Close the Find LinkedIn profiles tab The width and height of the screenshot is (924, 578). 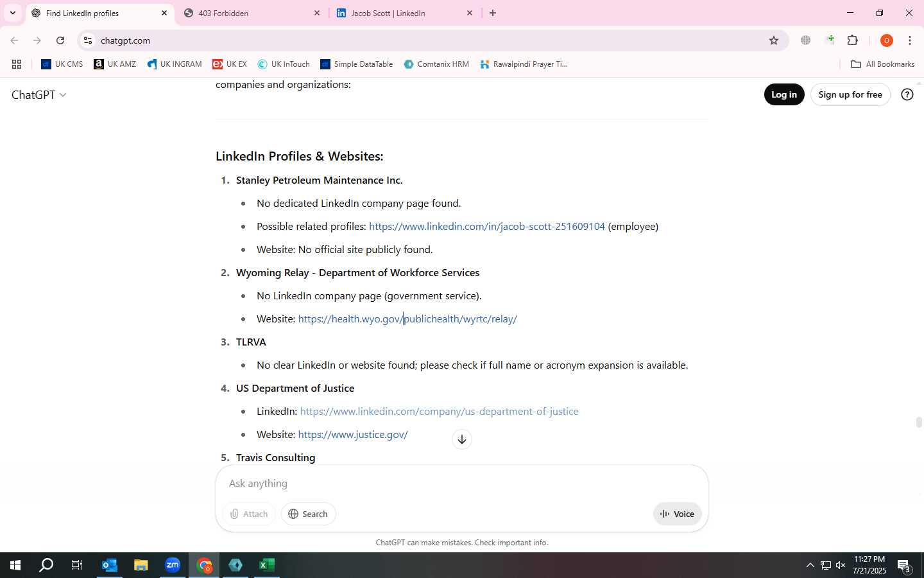pyautogui.click(x=164, y=13)
